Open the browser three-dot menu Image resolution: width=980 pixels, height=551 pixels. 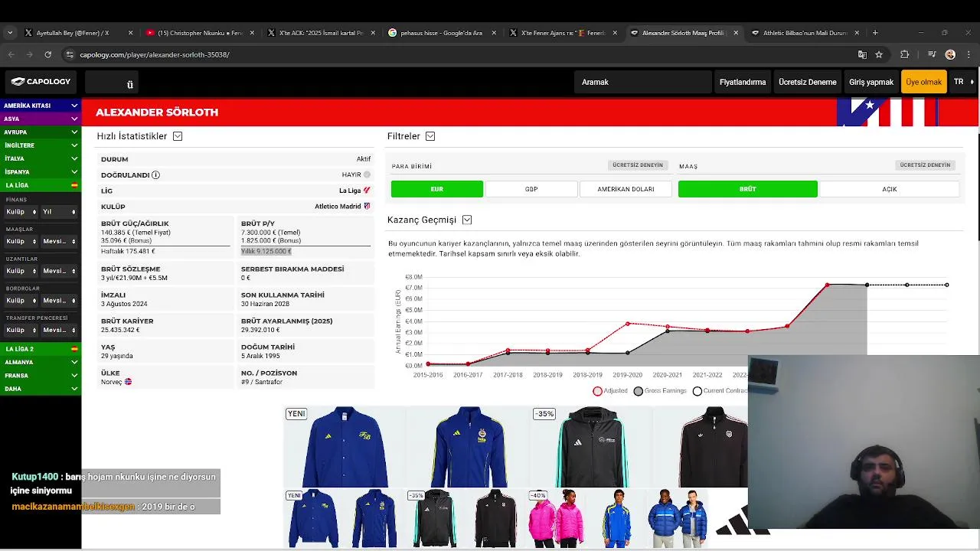(x=969, y=54)
